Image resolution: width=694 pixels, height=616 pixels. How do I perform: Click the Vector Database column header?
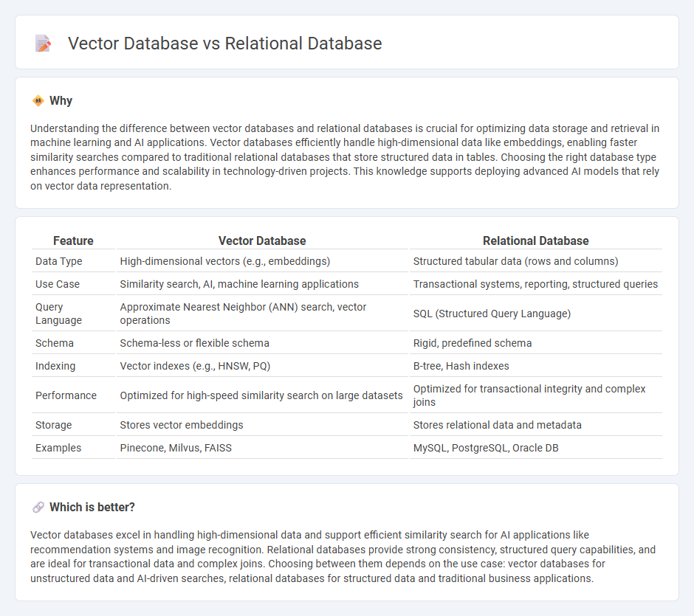(x=262, y=240)
